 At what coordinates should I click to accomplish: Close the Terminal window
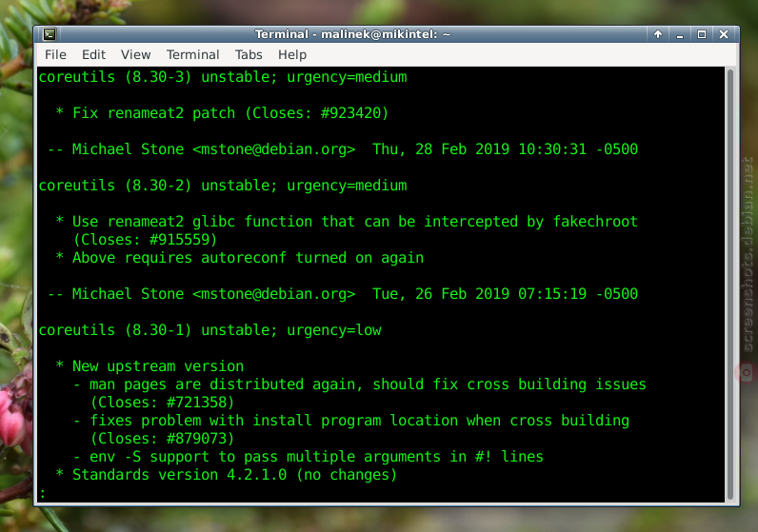point(724,34)
